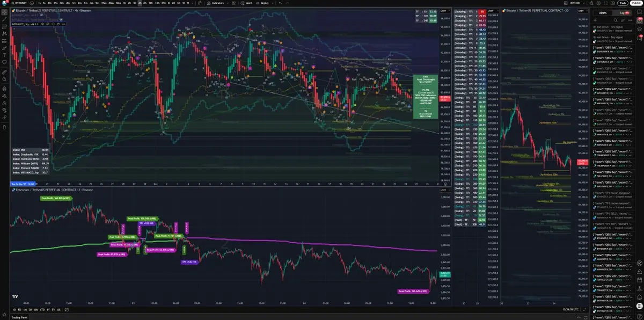Click the Publish button
644x320 pixels.
pos(636,3)
